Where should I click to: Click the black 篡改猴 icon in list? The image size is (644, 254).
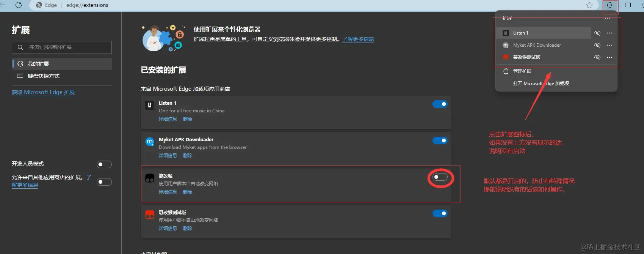click(150, 178)
